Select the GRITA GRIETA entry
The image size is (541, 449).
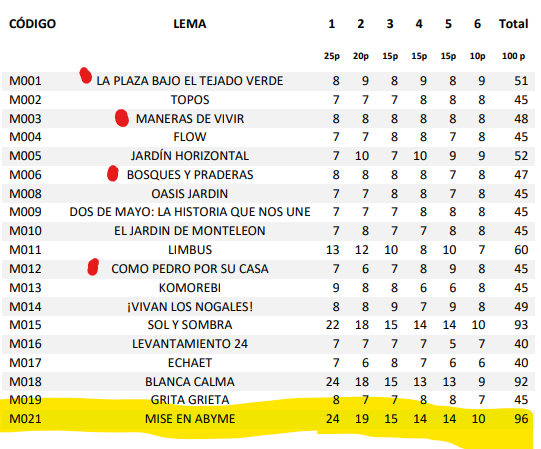point(190,400)
